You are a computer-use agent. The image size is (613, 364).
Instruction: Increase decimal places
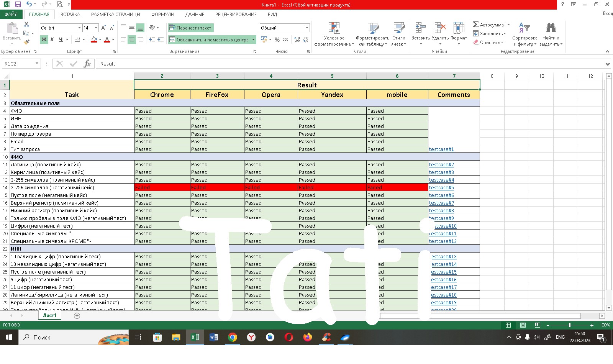point(297,39)
